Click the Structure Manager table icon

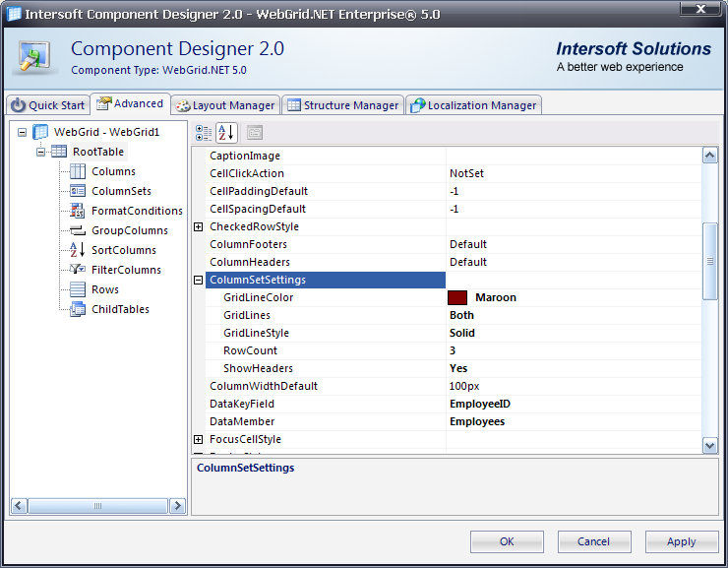coord(293,105)
